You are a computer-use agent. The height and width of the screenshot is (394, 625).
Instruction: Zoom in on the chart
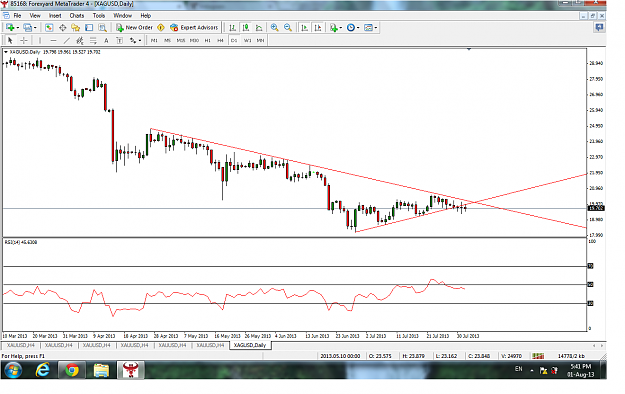pyautogui.click(x=275, y=28)
